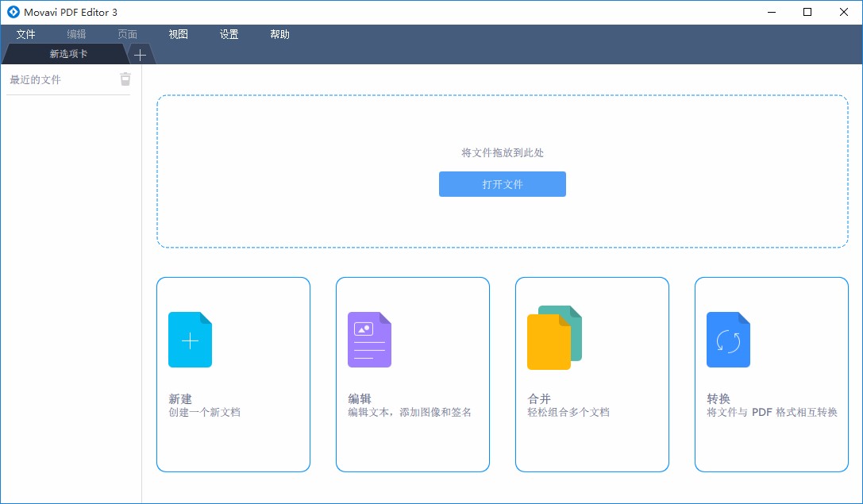Click the plus icon inside the 新建 card
Screen dimensions: 863x504
[x=190, y=340]
